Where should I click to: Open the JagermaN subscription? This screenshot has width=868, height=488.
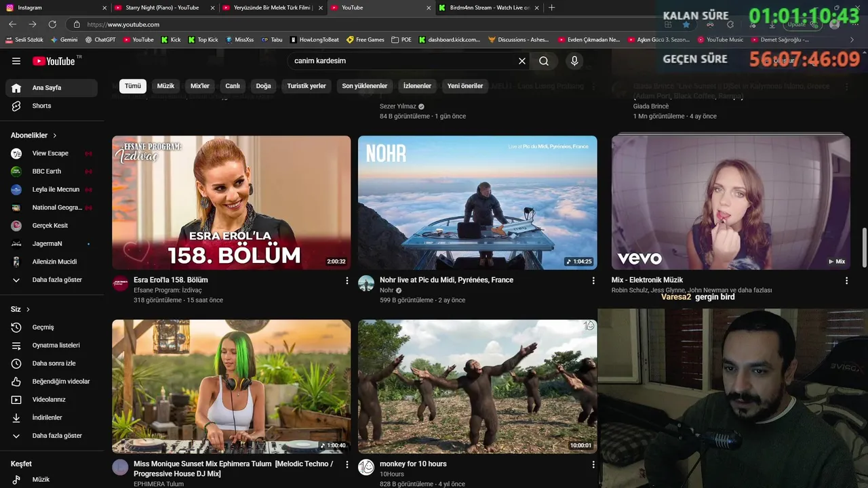click(x=52, y=244)
